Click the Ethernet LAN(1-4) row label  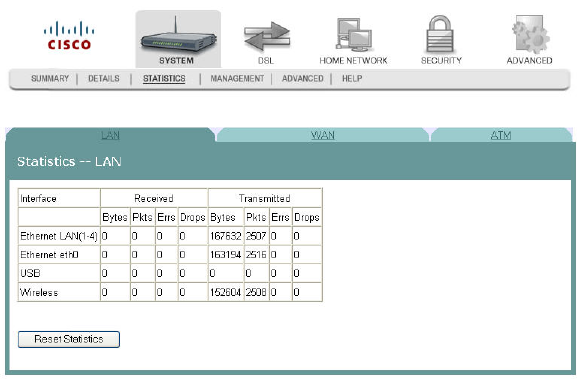[x=59, y=236]
